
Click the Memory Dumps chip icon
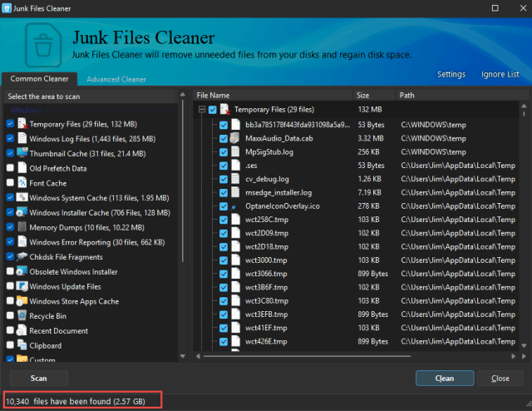click(x=22, y=227)
